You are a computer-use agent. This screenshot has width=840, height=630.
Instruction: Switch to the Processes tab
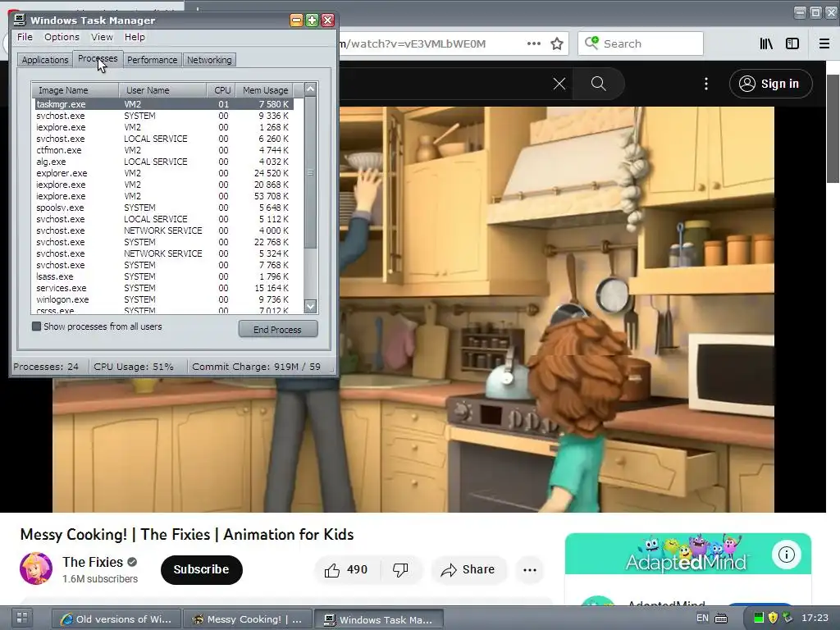pyautogui.click(x=98, y=58)
